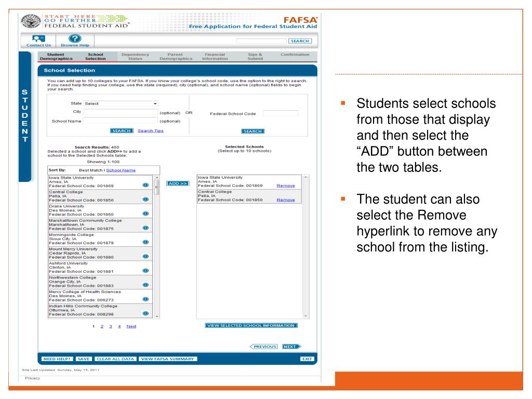Open the Confirmation tab
This screenshot has width=532, height=399.
point(295,55)
